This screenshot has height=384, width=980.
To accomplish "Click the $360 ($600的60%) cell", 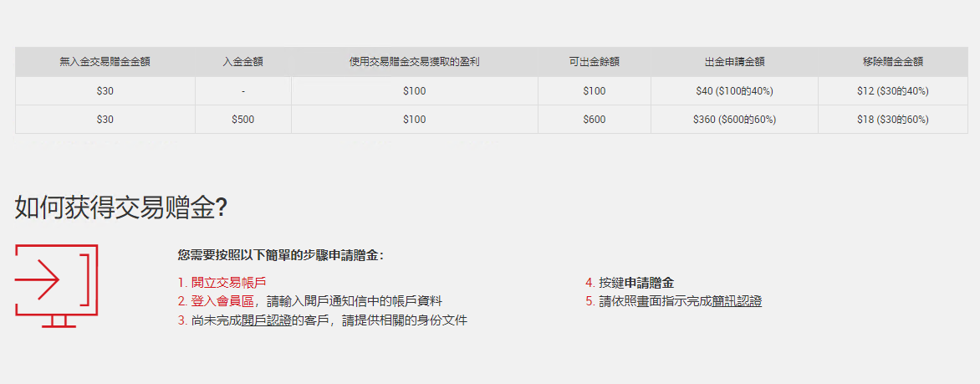I will tap(734, 120).
